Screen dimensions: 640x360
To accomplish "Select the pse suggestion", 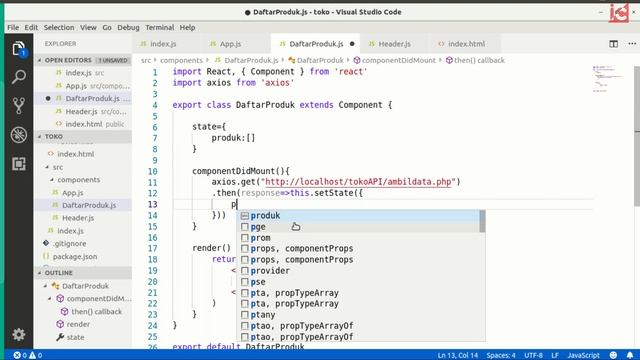I will (x=358, y=282).
